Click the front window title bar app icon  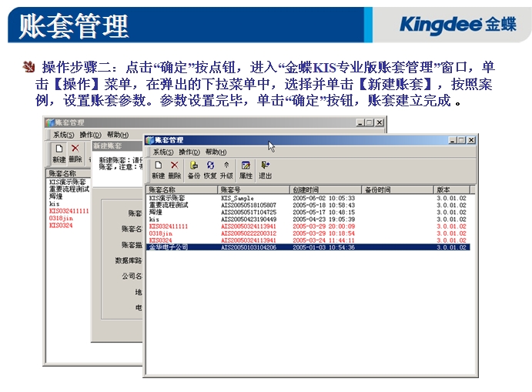(x=149, y=140)
